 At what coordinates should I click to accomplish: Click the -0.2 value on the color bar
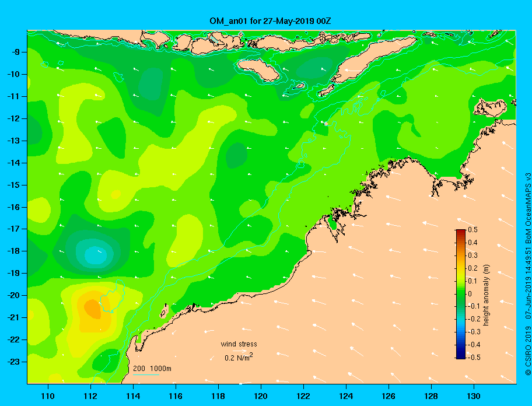474,319
